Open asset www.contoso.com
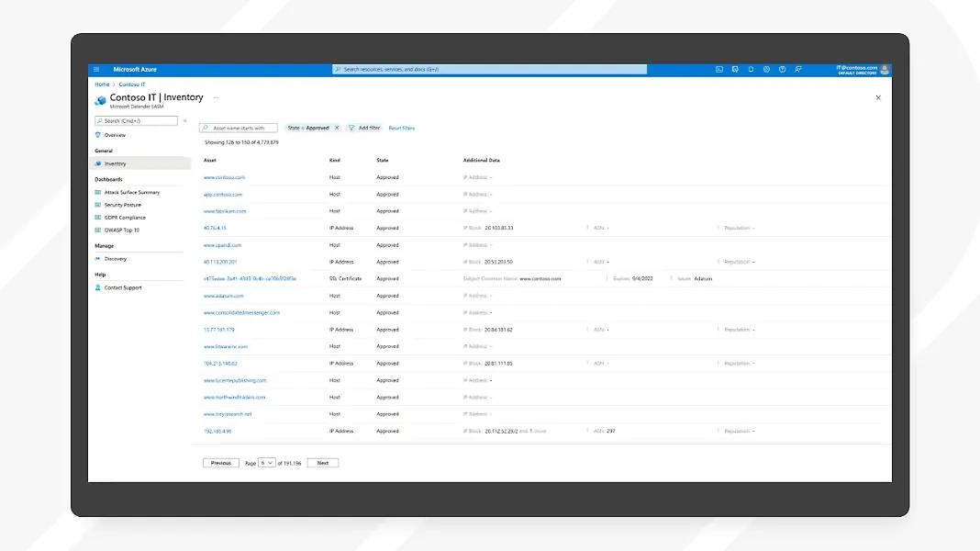The height and width of the screenshot is (551, 980). [224, 177]
